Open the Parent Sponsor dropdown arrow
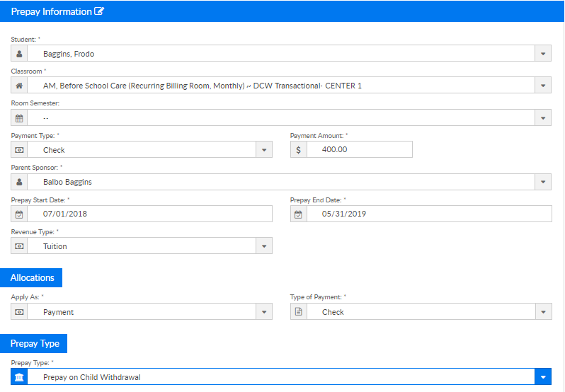Image resolution: width=565 pixels, height=392 pixels. click(543, 182)
